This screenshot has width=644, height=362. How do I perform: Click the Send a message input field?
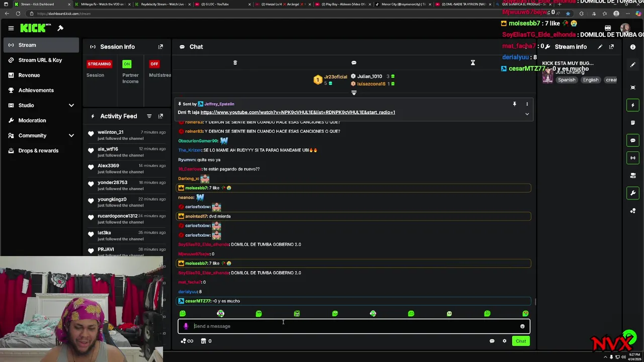pos(354,326)
